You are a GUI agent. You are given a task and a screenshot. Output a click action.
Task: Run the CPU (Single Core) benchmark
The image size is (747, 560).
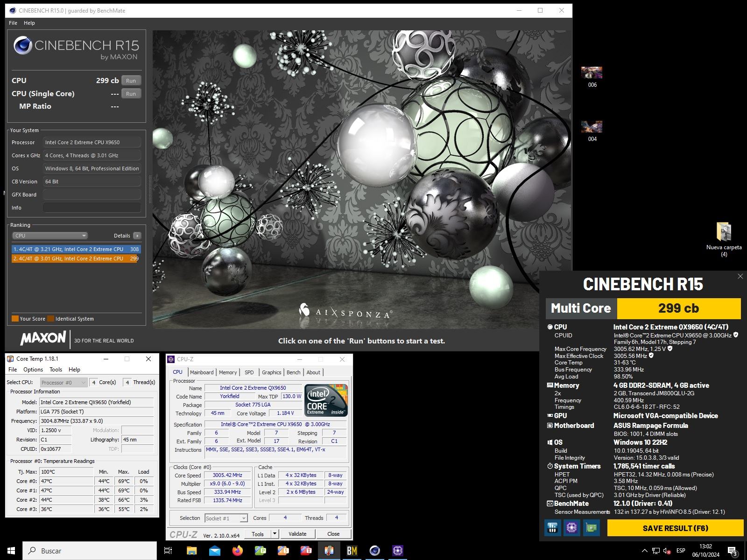(131, 94)
